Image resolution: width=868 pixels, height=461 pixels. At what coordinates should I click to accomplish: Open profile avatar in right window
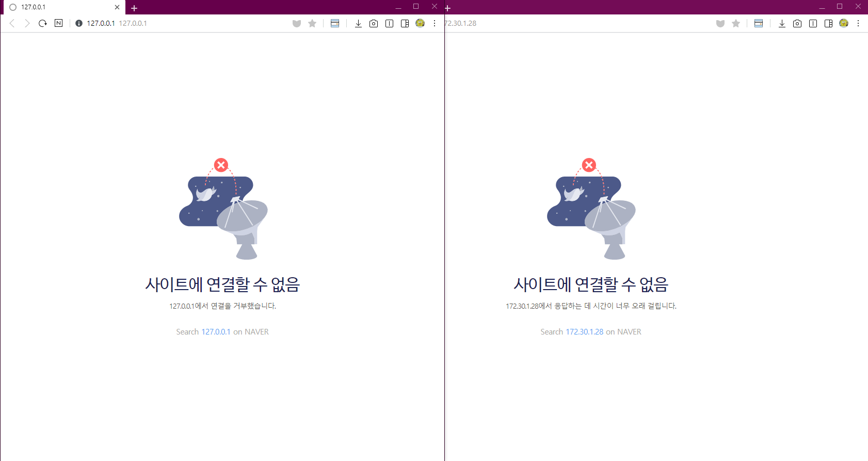click(844, 23)
